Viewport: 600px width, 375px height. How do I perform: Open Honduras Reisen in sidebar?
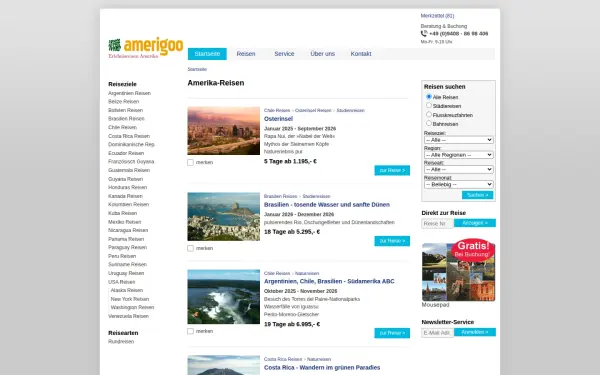tap(127, 188)
